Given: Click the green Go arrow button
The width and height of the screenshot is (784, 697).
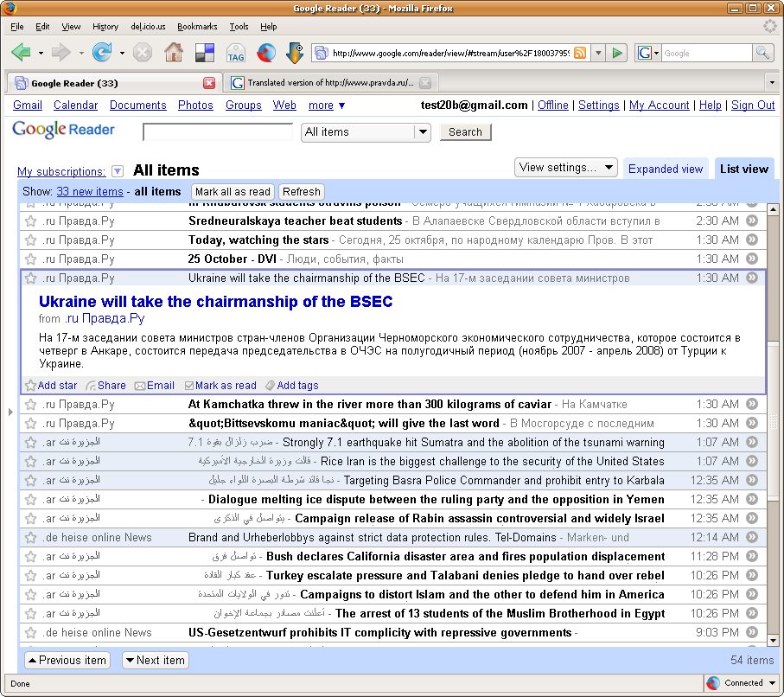Looking at the screenshot, I should click(x=617, y=53).
